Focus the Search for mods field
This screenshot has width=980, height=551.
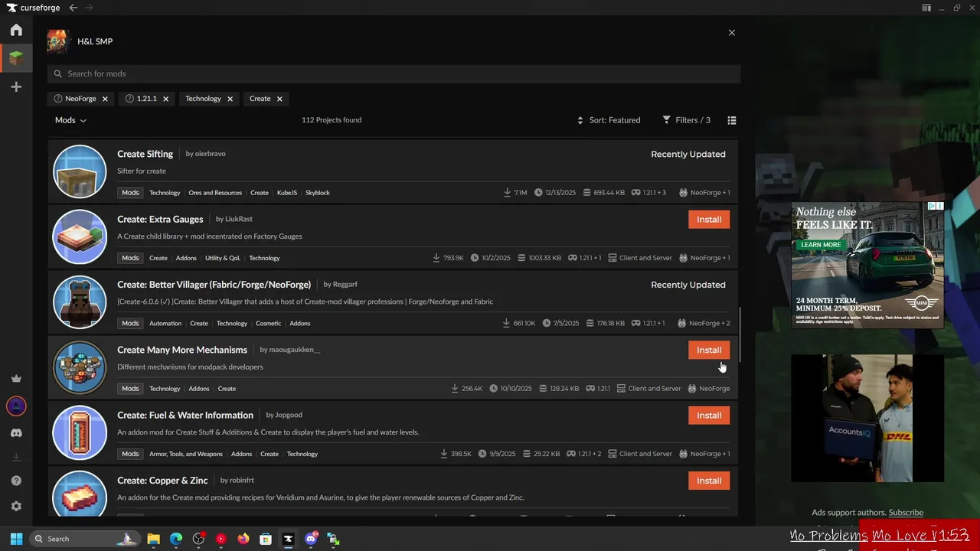(x=394, y=74)
